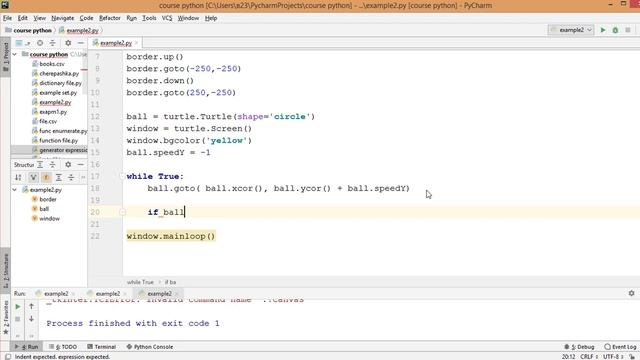This screenshot has width=640, height=360.
Task: Run example2 with the green play button in the top toolbar
Action: coord(602,30)
